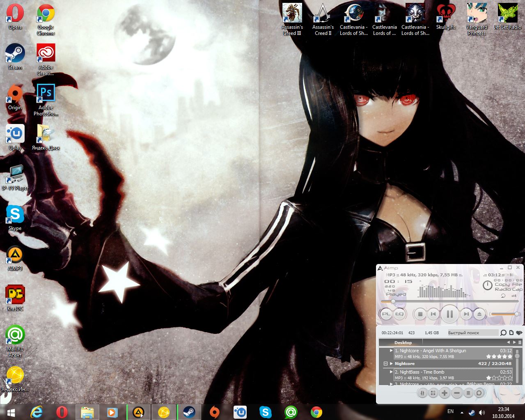Click the AIMP logo in the player title bar
525x420 pixels.
coord(380,268)
